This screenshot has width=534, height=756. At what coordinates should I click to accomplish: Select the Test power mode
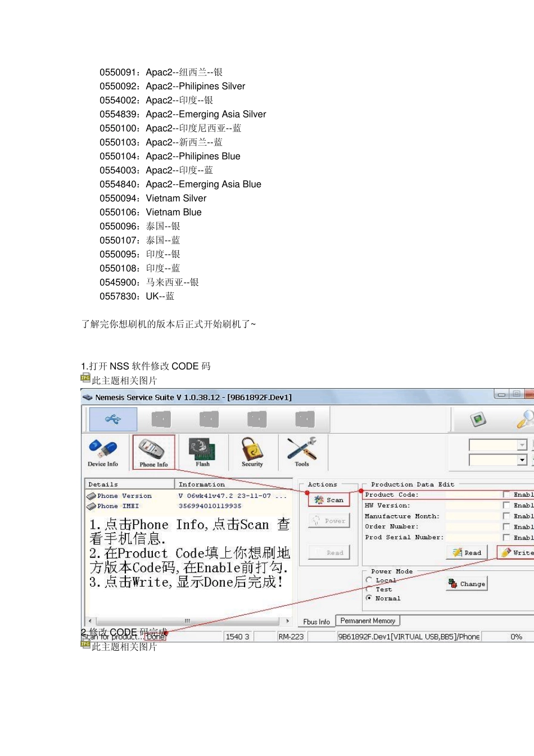click(x=369, y=589)
